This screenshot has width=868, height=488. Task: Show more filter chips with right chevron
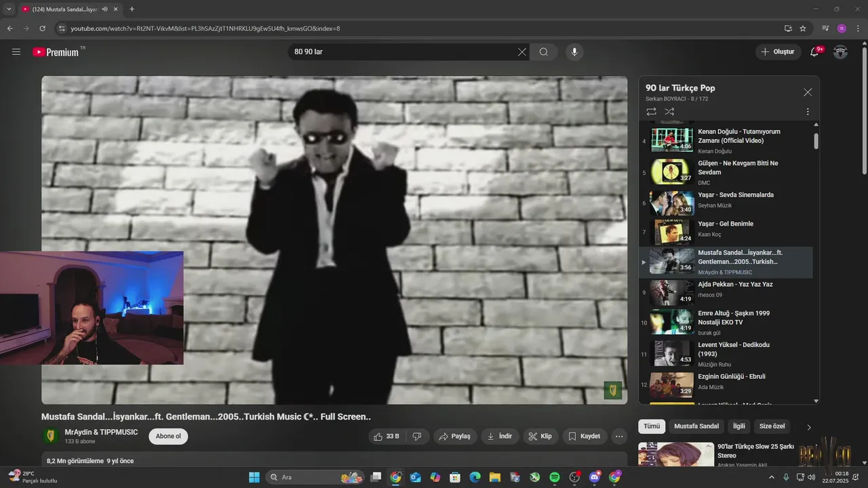(808, 427)
